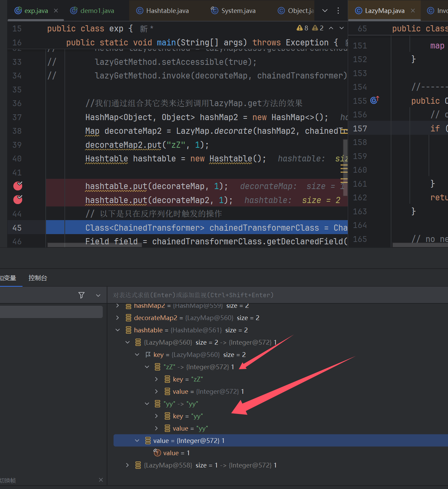This screenshot has height=489, width=448.
Task: Expand the hashMap2 variable node
Action: 118,305
